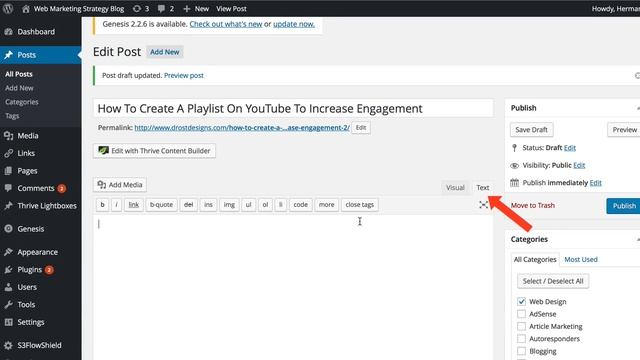Insert image with img button
Viewport: 640px width, 360px height.
229,205
